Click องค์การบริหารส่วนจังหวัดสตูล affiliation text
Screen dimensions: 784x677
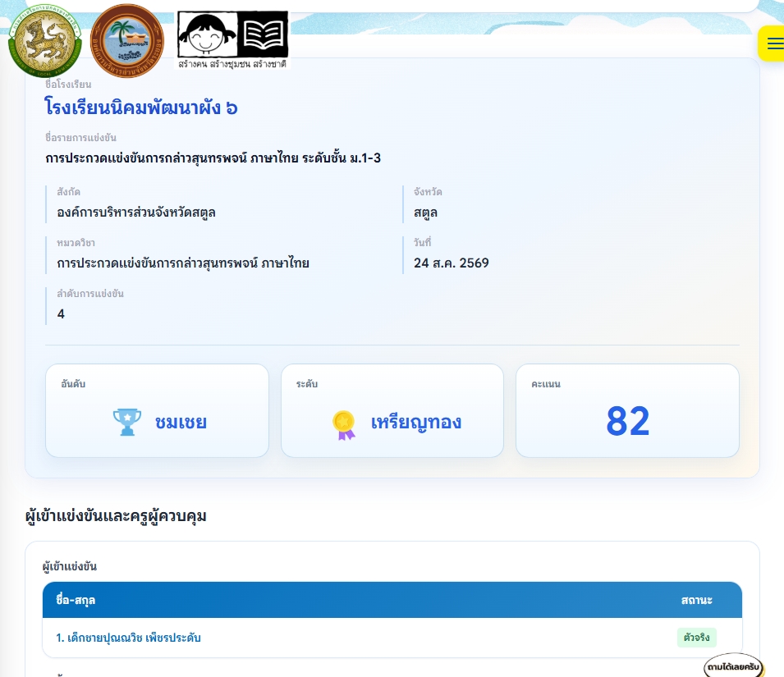[136, 213]
